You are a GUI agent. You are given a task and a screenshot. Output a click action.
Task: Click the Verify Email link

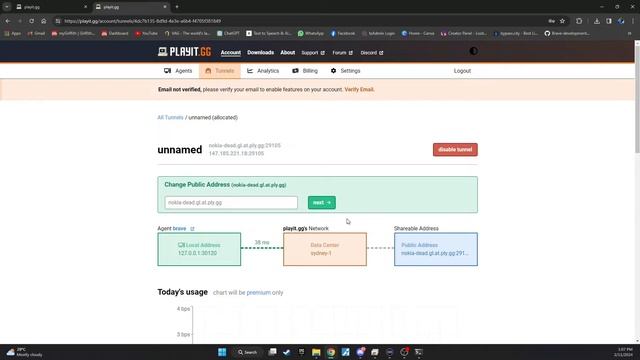tap(359, 89)
